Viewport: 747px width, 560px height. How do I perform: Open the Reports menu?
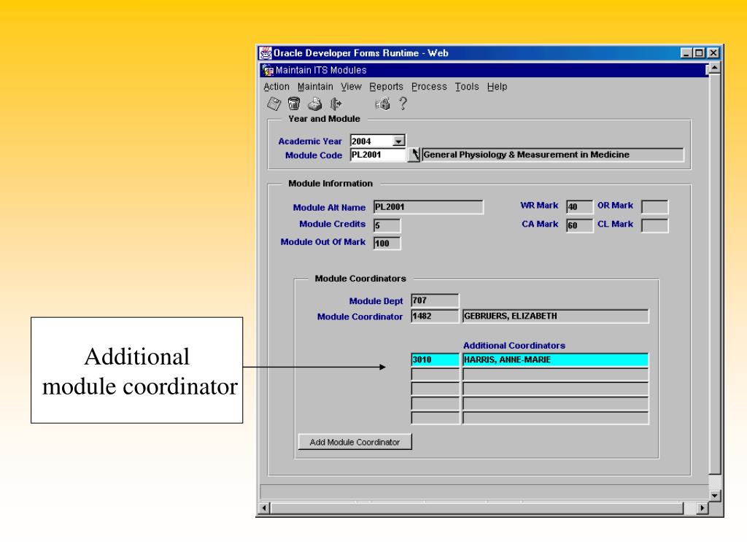[387, 87]
